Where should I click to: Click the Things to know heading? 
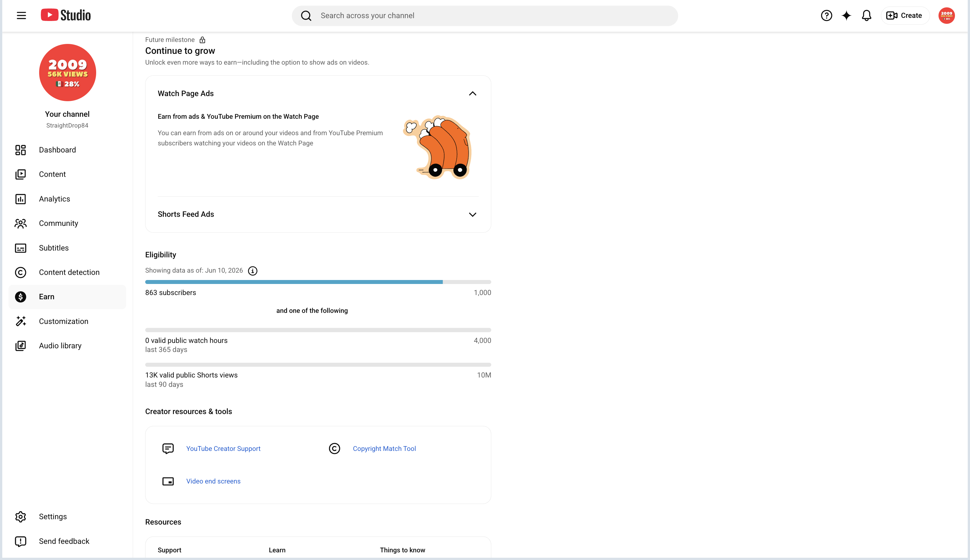(403, 550)
